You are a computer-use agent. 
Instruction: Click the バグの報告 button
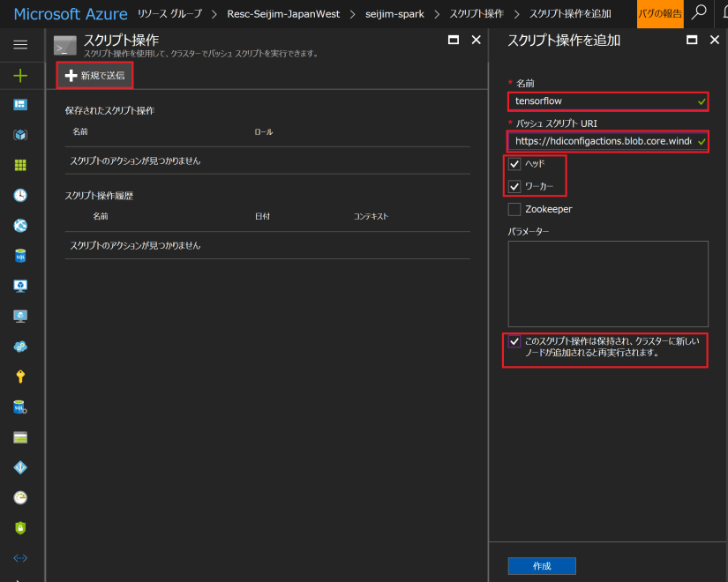[x=659, y=14]
